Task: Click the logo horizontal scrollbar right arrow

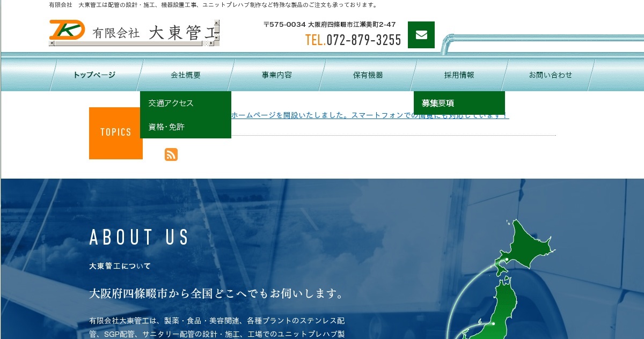Action: coord(211,44)
